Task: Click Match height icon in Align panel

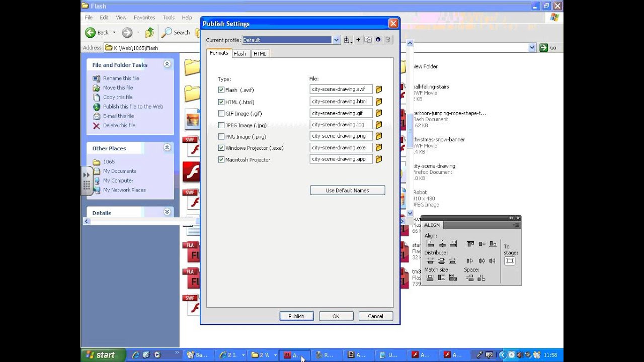Action: click(441, 278)
